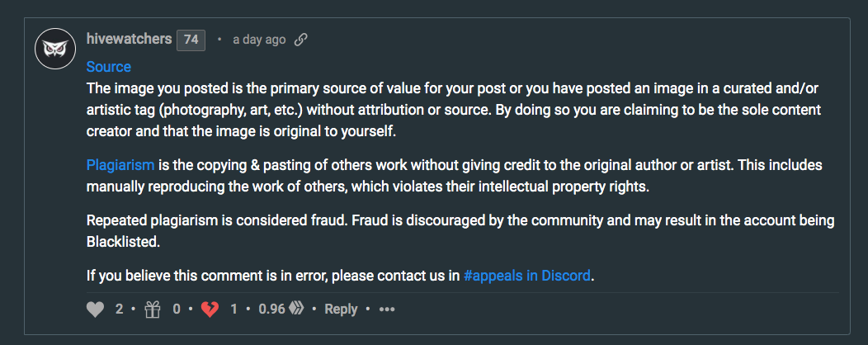Screen dimensions: 868x345
Task: Click the hivewatchers owl avatar
Action: tap(54, 49)
